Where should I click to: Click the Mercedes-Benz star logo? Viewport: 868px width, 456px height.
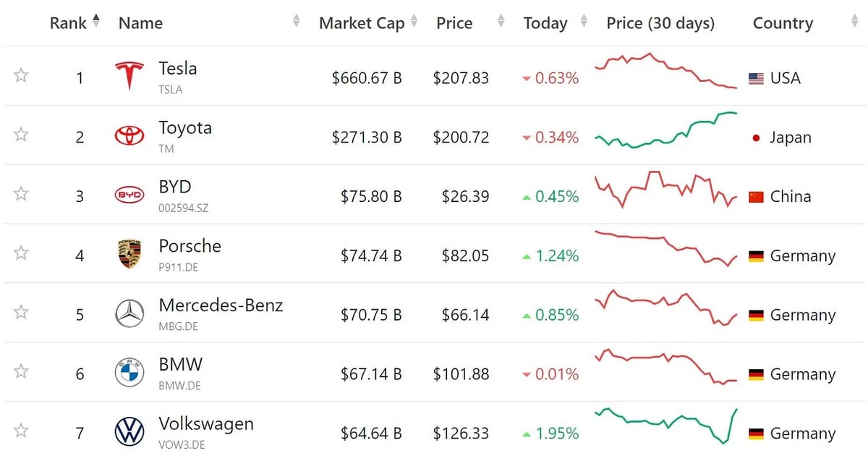[x=129, y=313]
